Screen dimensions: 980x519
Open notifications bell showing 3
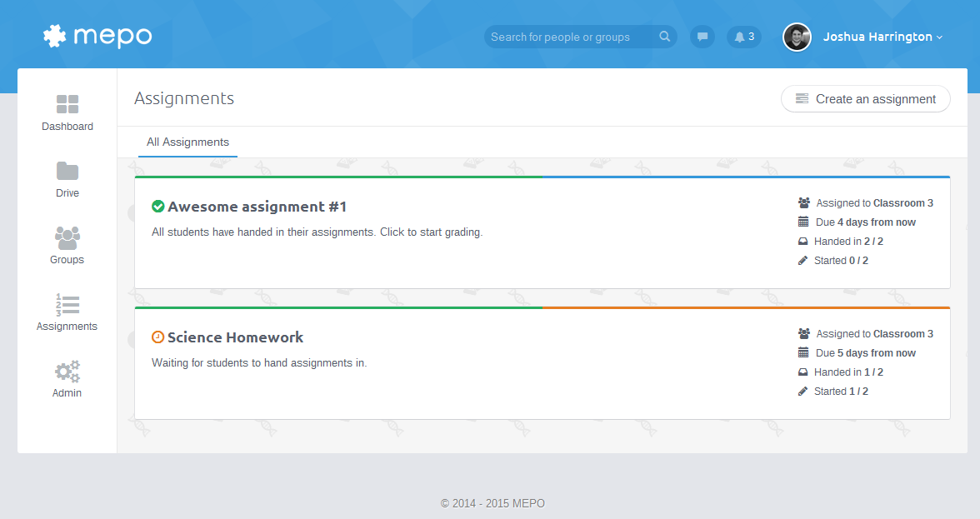(x=743, y=37)
